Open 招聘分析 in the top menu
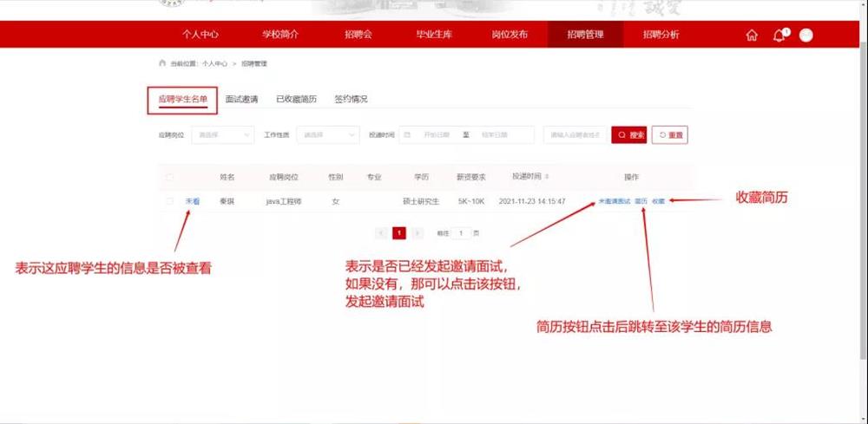This screenshot has width=868, height=424. click(x=661, y=35)
